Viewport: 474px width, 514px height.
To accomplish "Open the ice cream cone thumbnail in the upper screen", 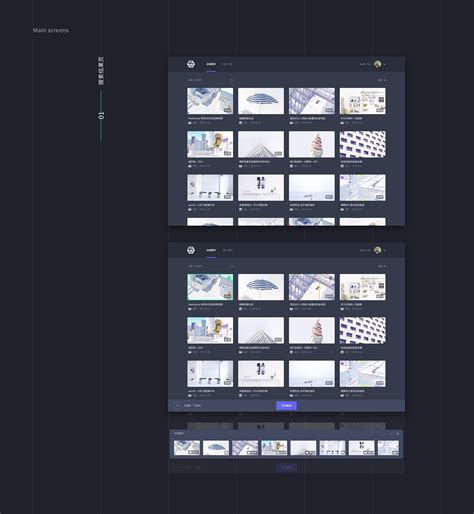I will click(x=312, y=144).
